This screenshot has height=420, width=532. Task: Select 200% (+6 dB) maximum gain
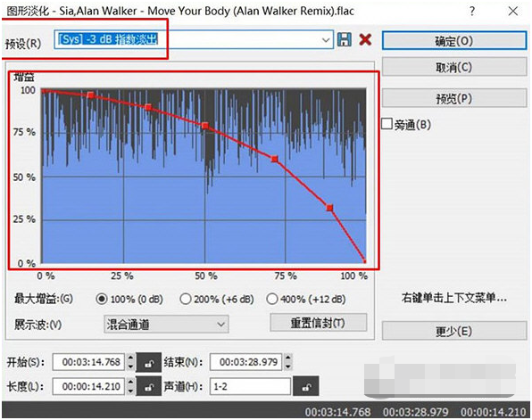pyautogui.click(x=186, y=299)
